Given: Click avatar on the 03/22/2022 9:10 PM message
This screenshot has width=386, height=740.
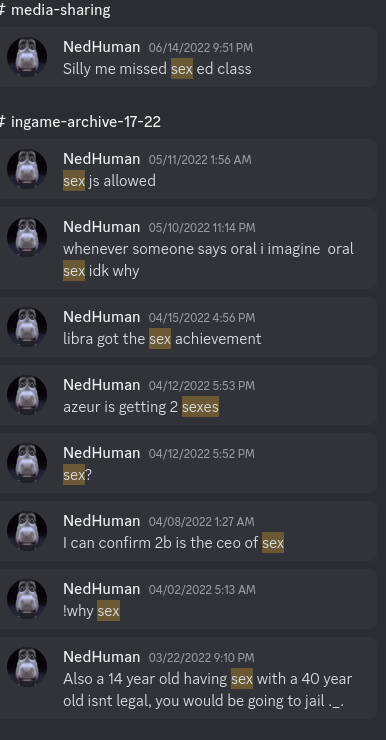Looking at the screenshot, I should pos(27,667).
